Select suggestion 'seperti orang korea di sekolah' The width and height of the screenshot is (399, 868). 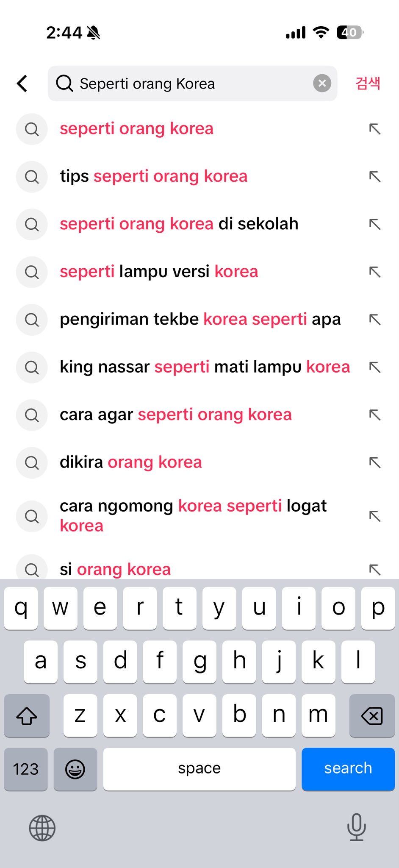pyautogui.click(x=179, y=224)
